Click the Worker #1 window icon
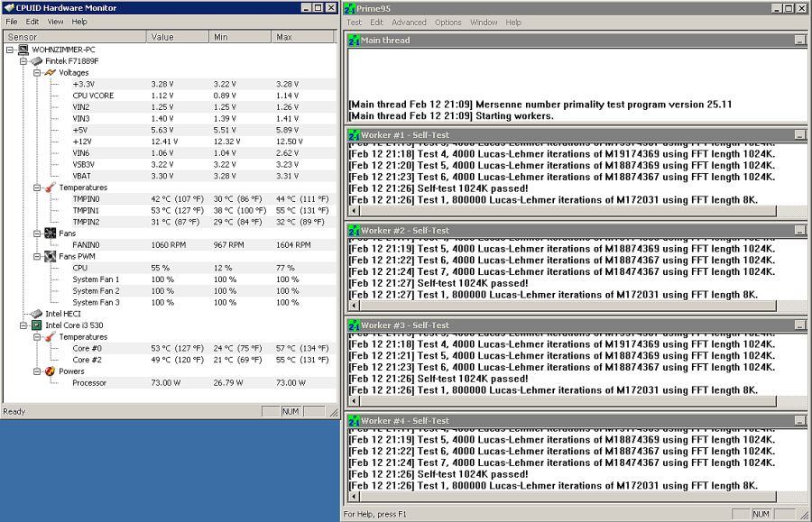The image size is (812, 522). click(354, 135)
